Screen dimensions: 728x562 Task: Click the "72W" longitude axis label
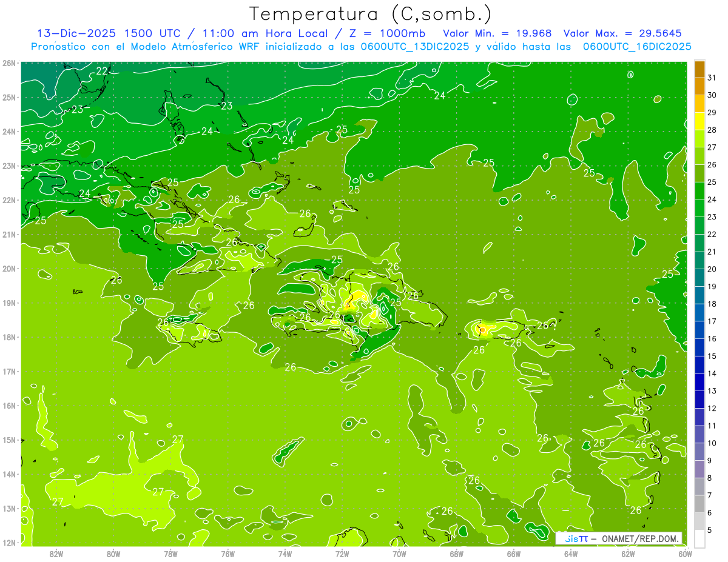click(x=342, y=553)
